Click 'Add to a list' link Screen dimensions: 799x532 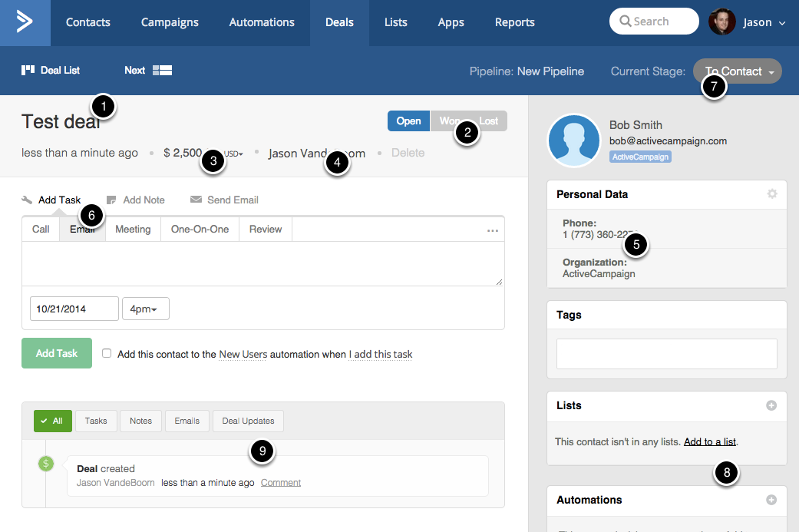710,442
